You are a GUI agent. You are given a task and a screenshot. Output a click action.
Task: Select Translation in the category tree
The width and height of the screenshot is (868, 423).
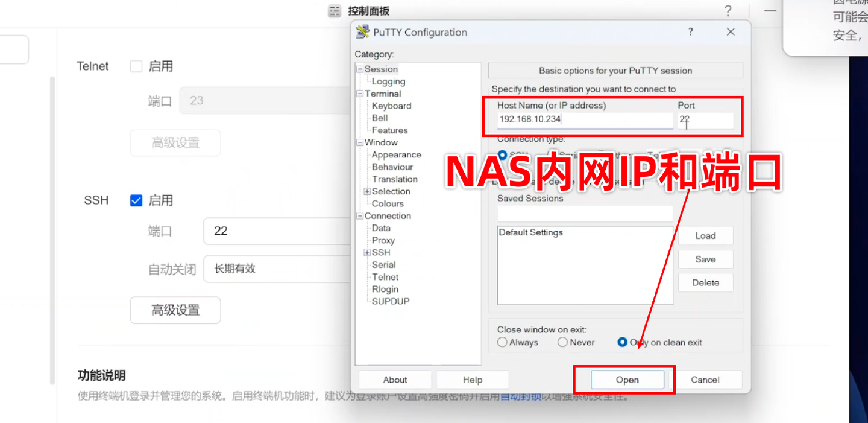click(x=394, y=179)
